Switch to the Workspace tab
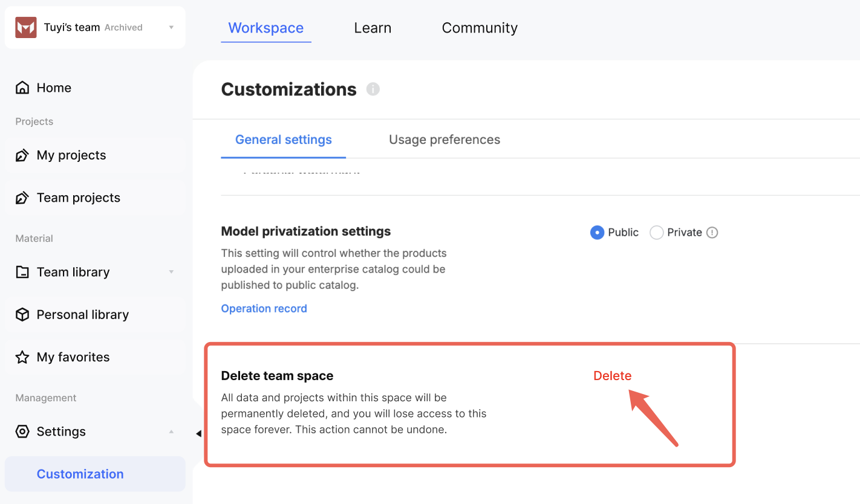860x504 pixels. point(266,28)
